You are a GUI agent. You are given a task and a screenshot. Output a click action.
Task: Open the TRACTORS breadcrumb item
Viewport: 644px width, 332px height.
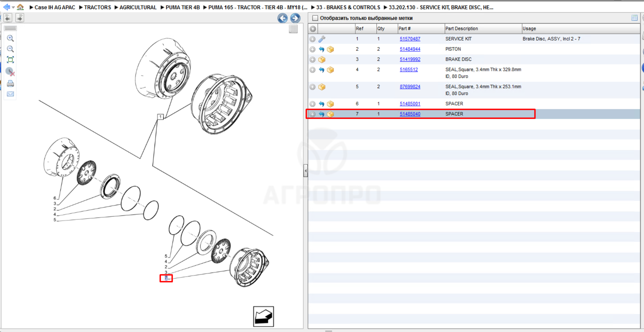pos(97,7)
